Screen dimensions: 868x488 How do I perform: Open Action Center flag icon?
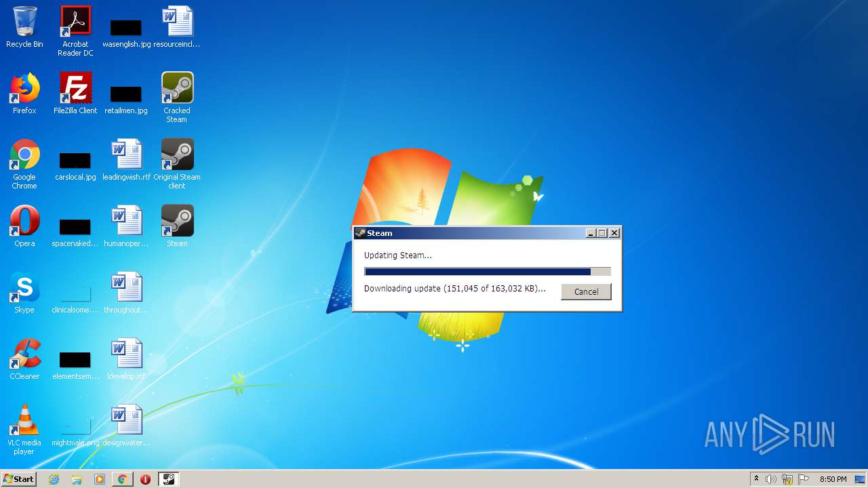pos(804,479)
